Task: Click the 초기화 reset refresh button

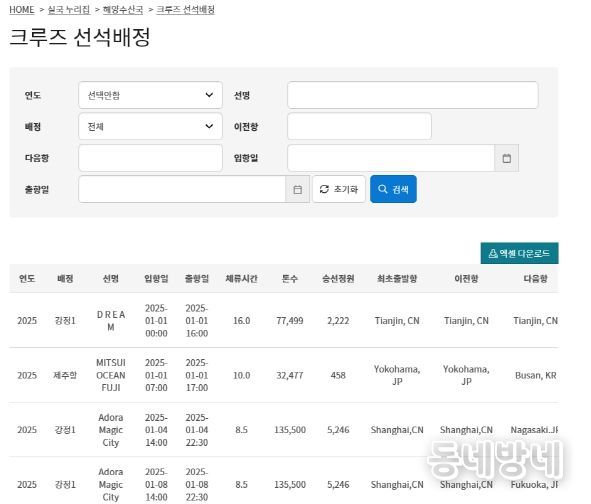Action: tap(339, 189)
